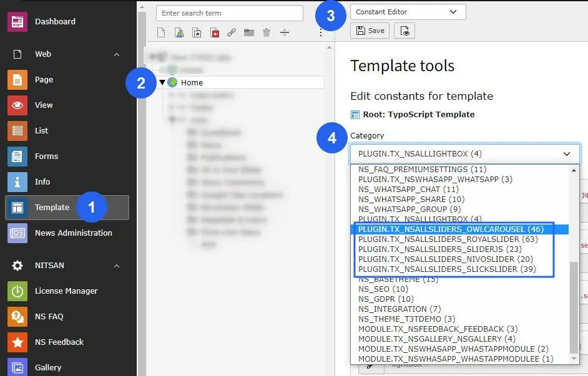This screenshot has height=376, width=588.
Task: Click the red mount point page icon
Action: pyautogui.click(x=215, y=32)
